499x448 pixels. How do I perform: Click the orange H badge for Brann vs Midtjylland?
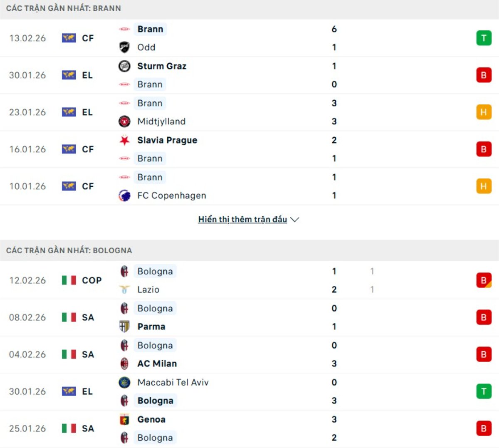pyautogui.click(x=484, y=112)
